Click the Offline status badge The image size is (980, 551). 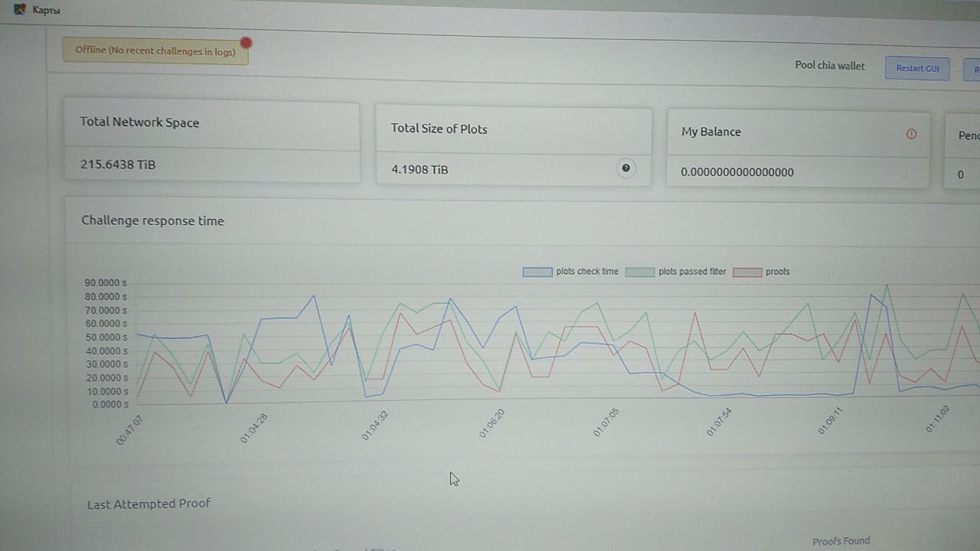pyautogui.click(x=155, y=51)
